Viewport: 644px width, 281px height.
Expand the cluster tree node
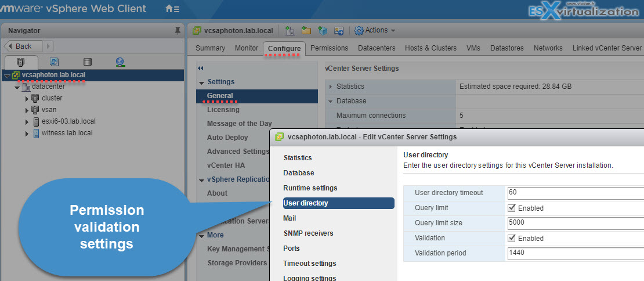[27, 99]
